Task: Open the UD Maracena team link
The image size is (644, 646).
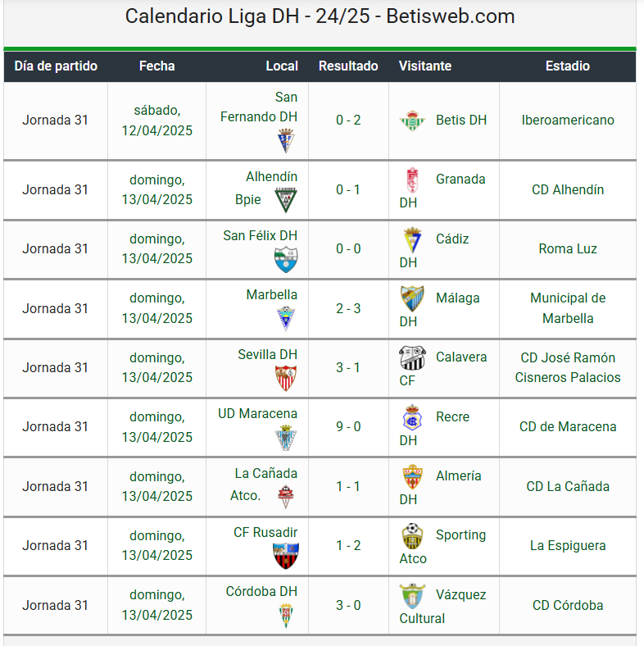Action: pyautogui.click(x=257, y=414)
